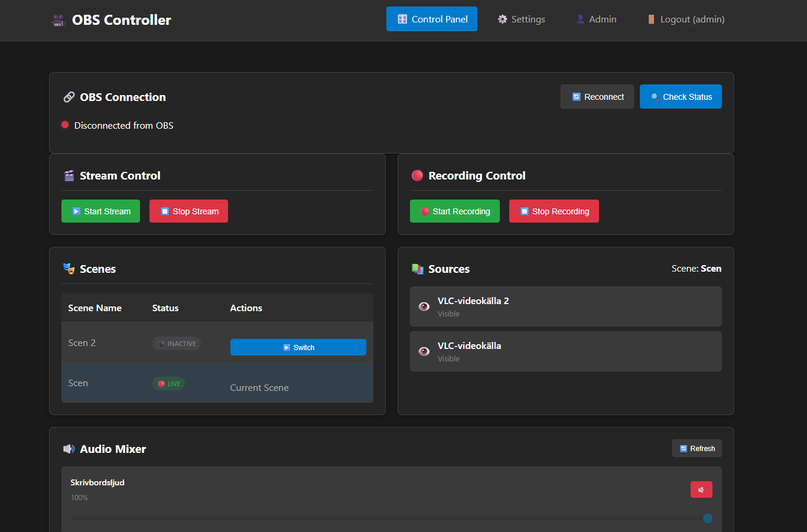Log out via Logout (admin)

pos(686,19)
